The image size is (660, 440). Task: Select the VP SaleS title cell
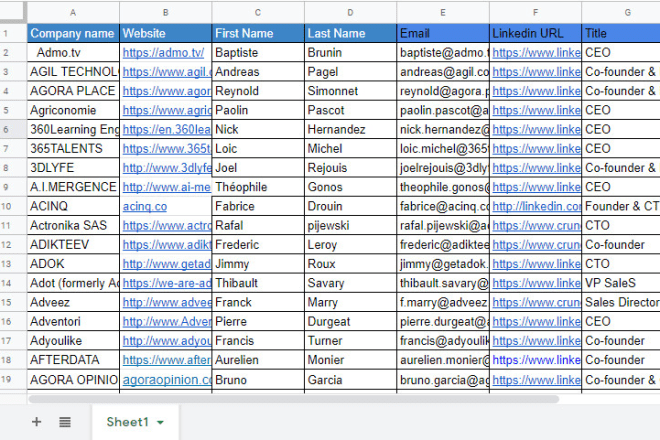tap(621, 283)
